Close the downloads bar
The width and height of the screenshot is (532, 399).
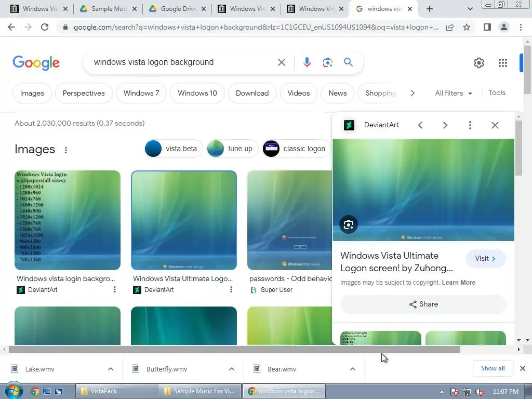(x=523, y=368)
